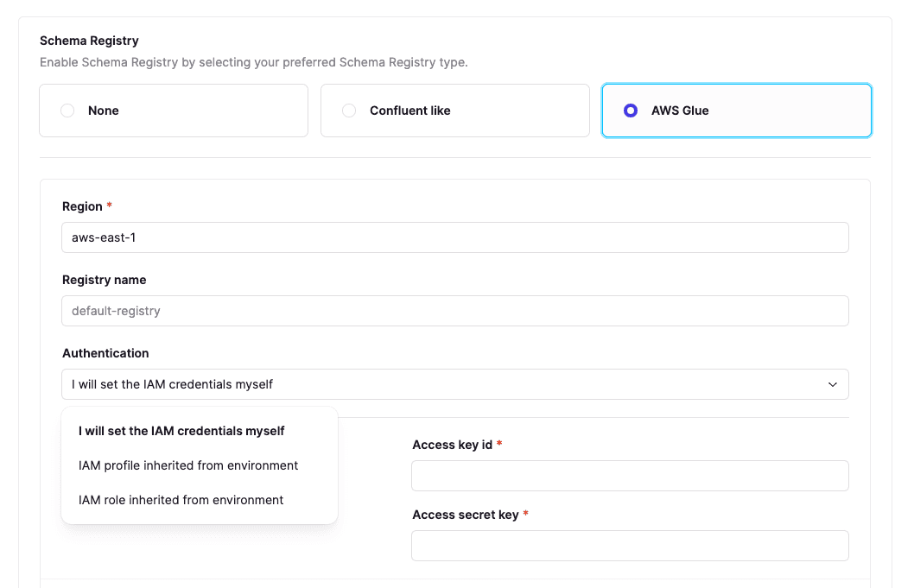Click the Region input containing aws-east-1

tap(454, 237)
